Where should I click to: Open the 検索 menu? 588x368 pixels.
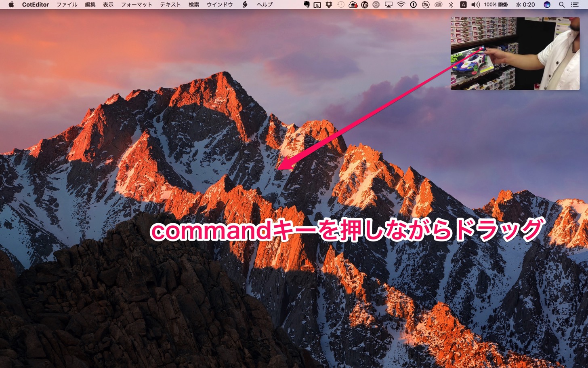[x=194, y=5]
